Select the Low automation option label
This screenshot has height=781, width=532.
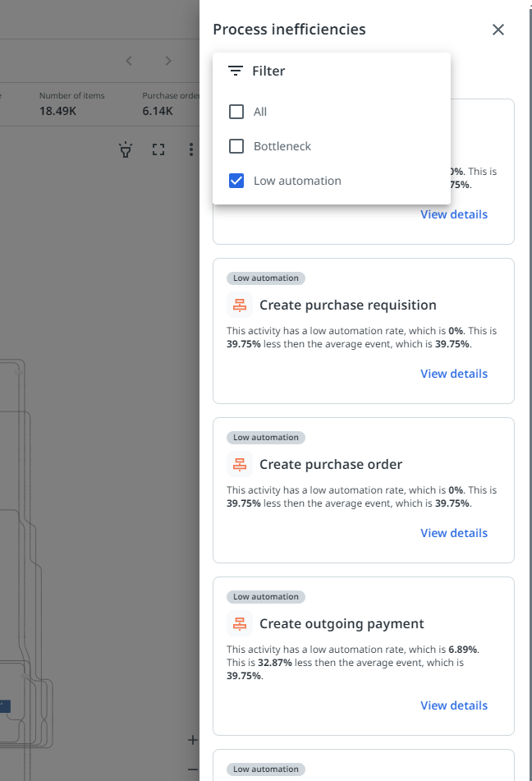click(297, 181)
